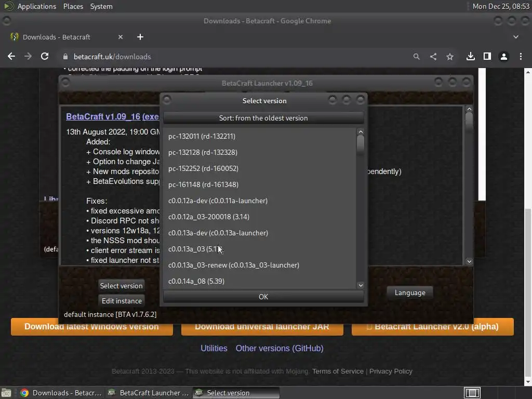Click Select version dialog window menu button
This screenshot has height=399, width=532.
pyautogui.click(x=167, y=100)
